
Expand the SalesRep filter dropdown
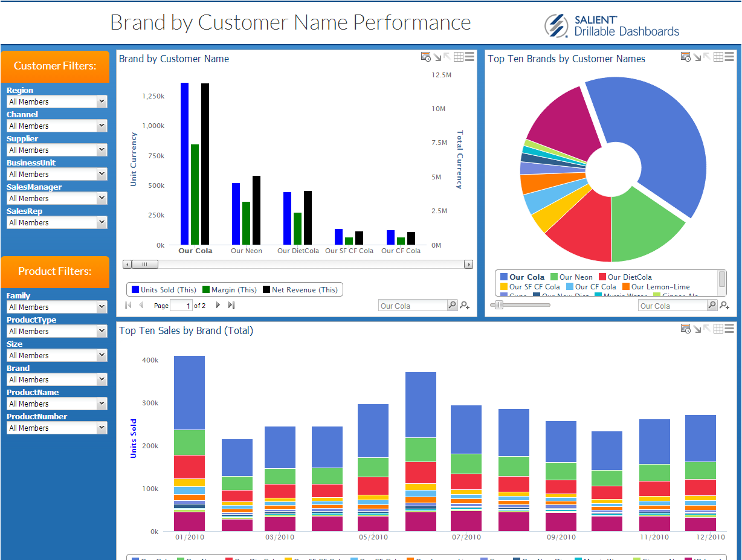coord(57,222)
